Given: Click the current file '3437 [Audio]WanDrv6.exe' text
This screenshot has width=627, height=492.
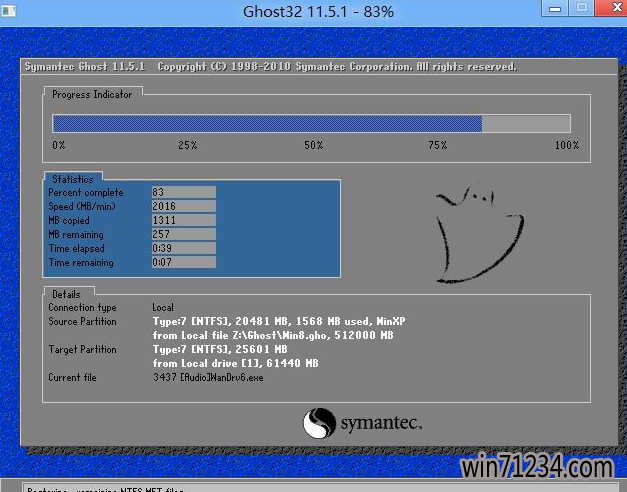Looking at the screenshot, I should 208,377.
